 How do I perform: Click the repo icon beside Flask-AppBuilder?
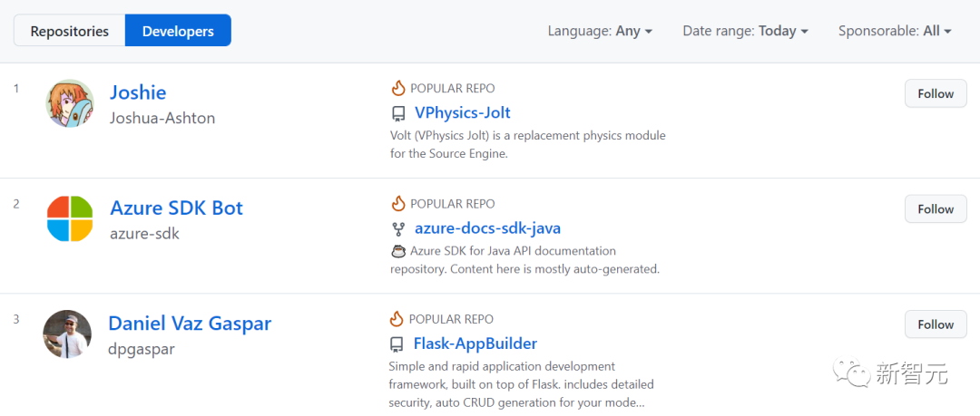point(397,344)
